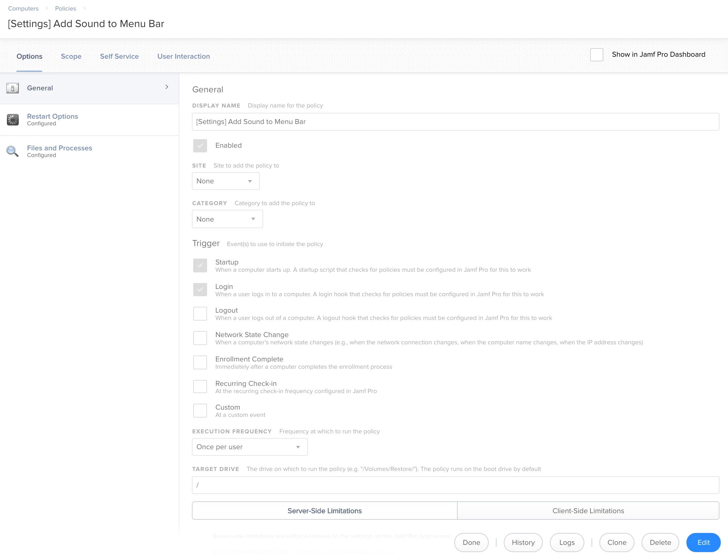Click the Clone button
Viewport: 728px width, 560px height.
point(616,542)
